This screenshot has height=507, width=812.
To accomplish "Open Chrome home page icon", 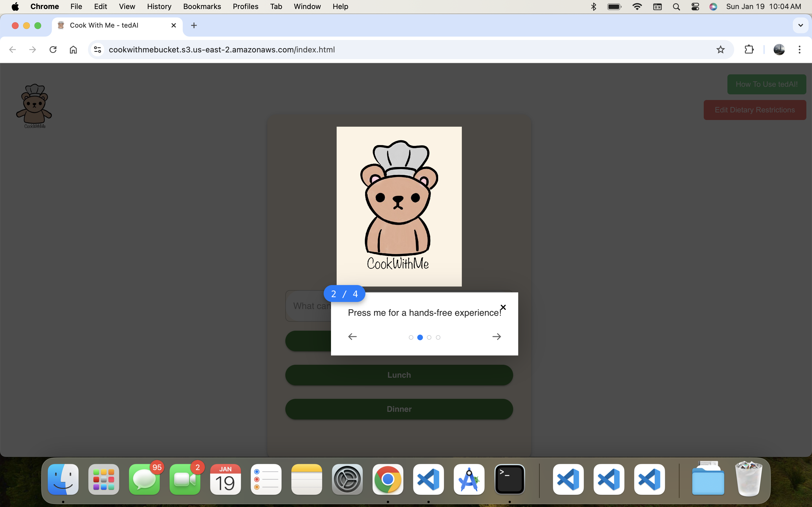I will click(x=73, y=50).
